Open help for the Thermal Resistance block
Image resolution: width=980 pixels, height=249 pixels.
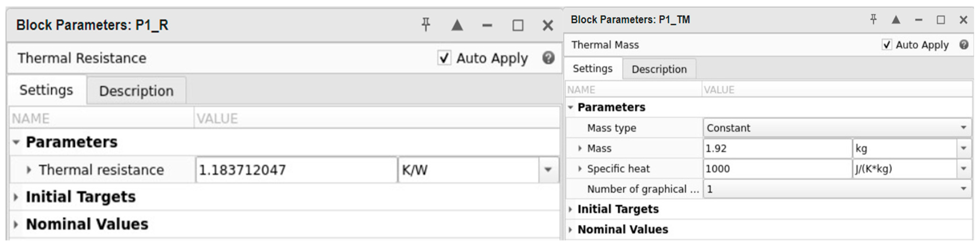[x=548, y=58]
